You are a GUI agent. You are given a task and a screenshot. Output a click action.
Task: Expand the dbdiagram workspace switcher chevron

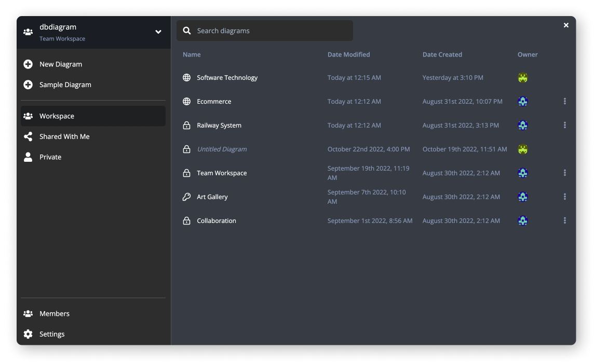(x=157, y=32)
